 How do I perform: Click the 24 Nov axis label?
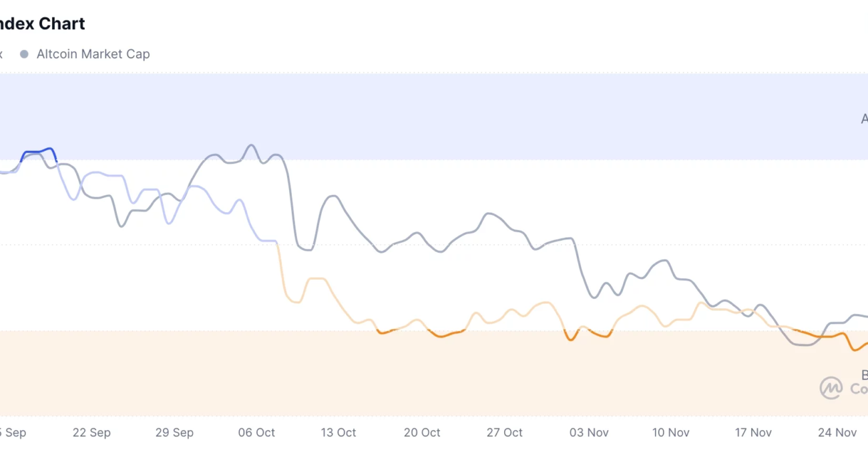[x=837, y=432]
